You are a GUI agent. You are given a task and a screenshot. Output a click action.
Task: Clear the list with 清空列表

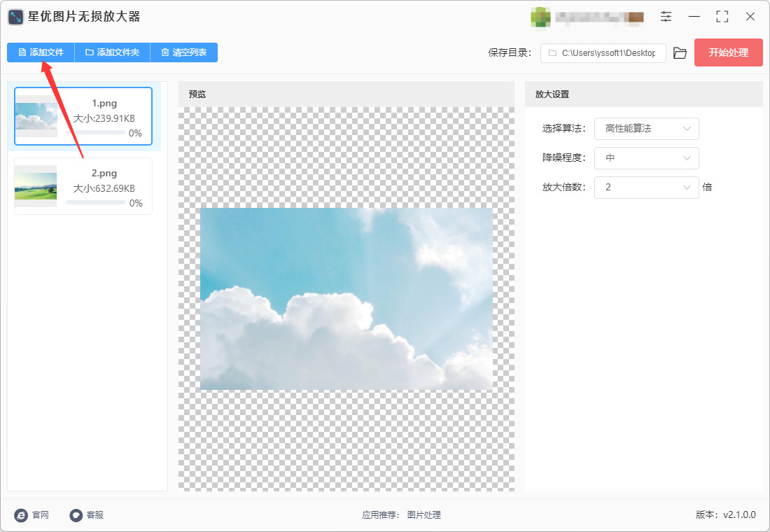click(183, 52)
